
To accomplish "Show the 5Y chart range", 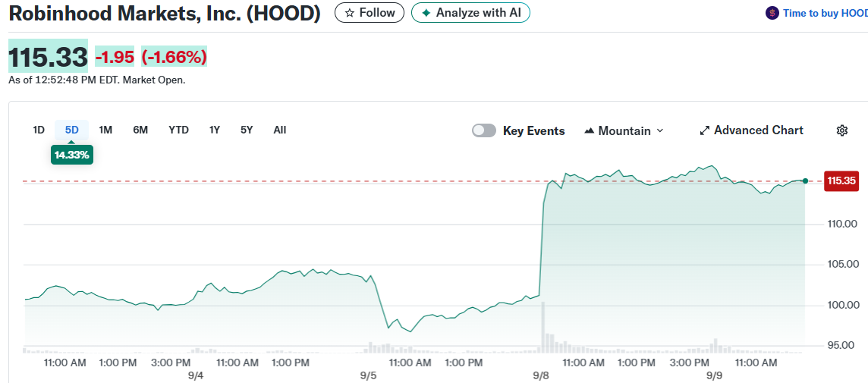I will [x=247, y=130].
